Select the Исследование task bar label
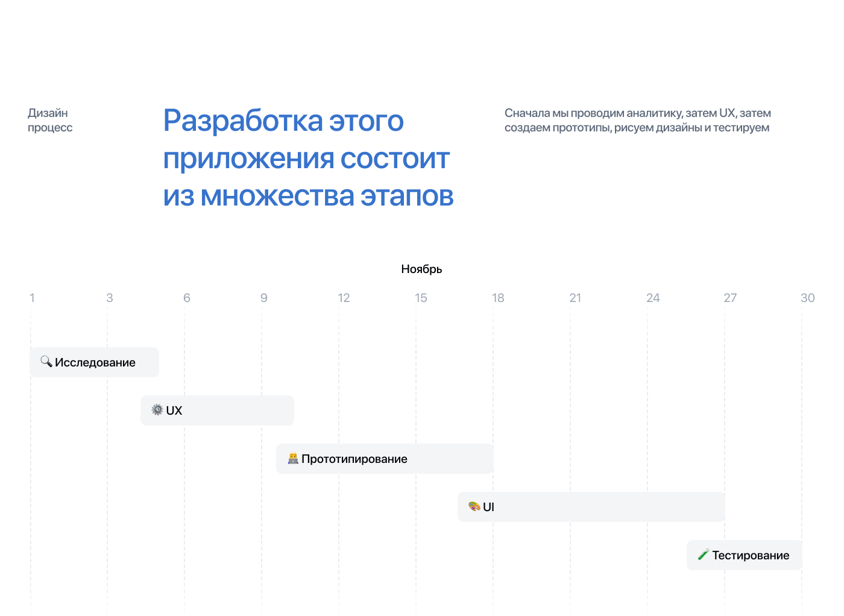 [x=95, y=362]
